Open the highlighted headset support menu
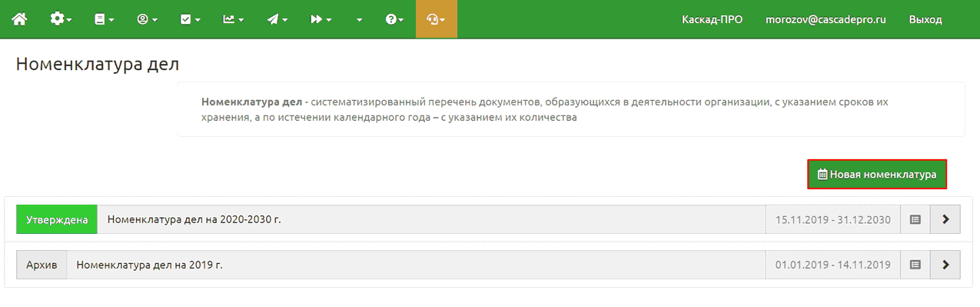The image size is (980, 307). click(x=436, y=19)
